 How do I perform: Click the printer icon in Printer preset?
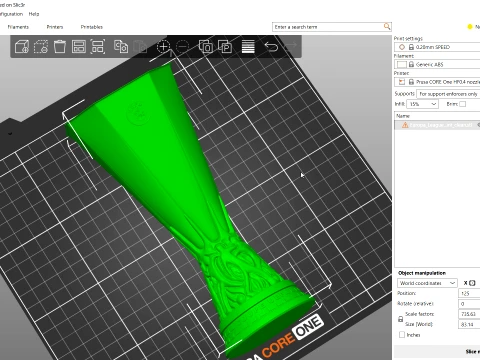pyautogui.click(x=402, y=82)
